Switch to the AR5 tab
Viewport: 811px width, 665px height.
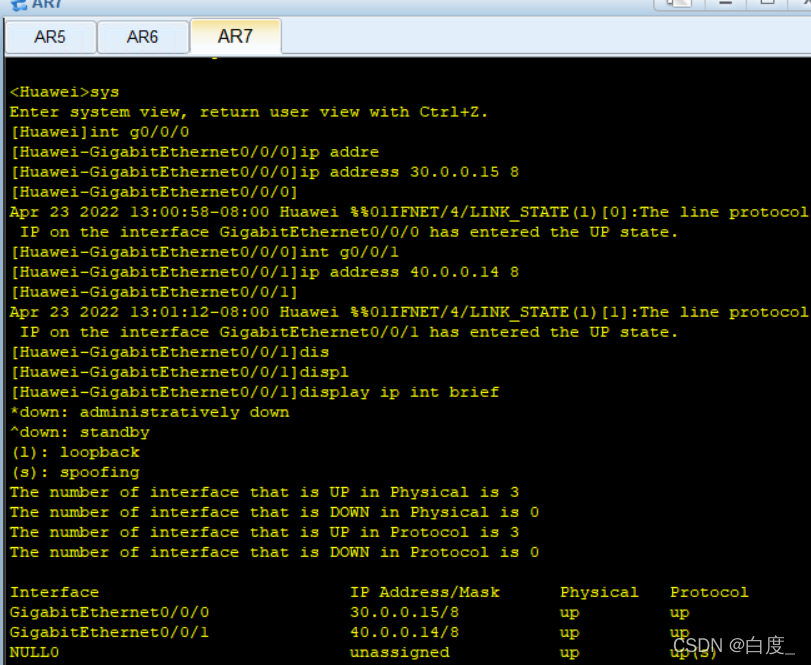50,37
